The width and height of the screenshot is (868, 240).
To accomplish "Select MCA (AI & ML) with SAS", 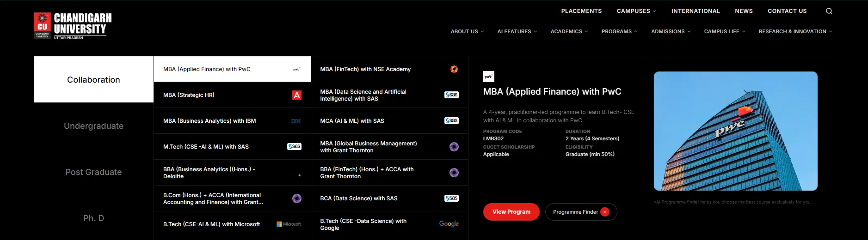I will 389,121.
